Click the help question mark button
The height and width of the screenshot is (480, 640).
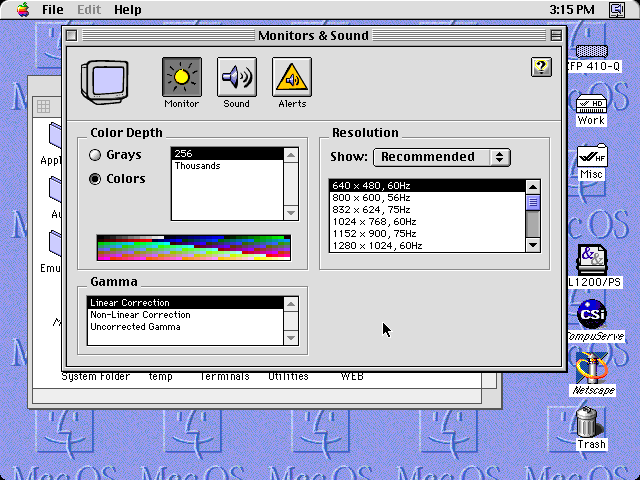541,67
